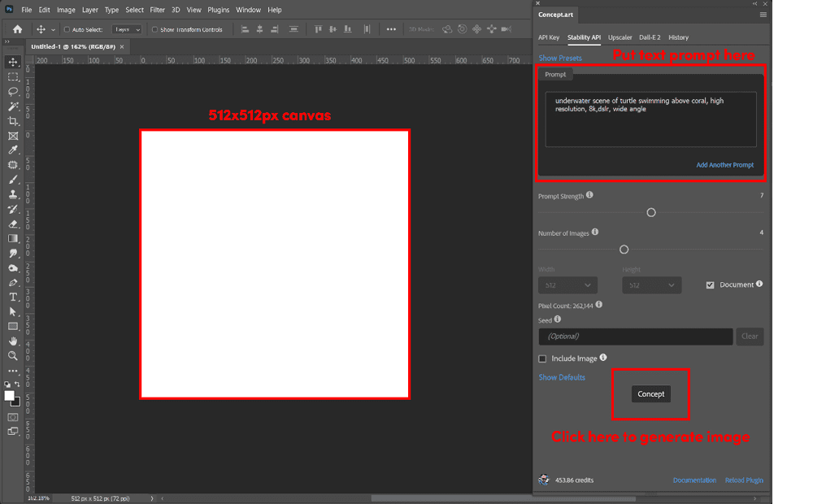Switch to the API Key tab
Viewport: 813px width, 504px height.
[549, 37]
